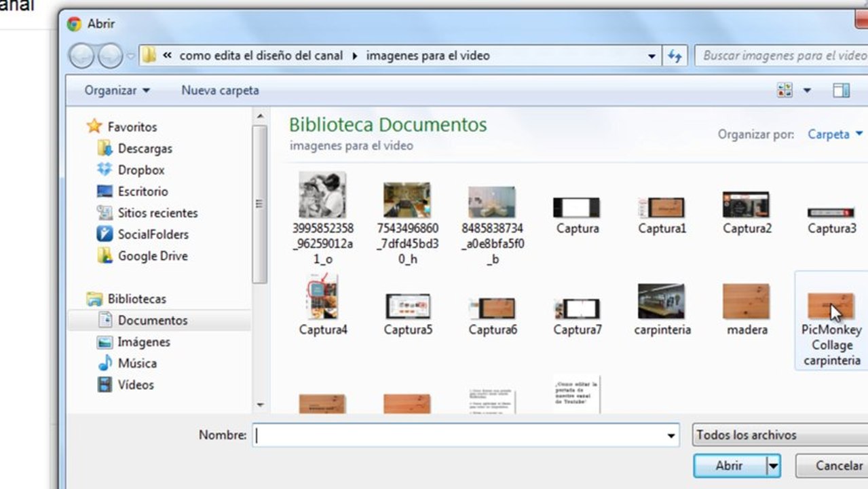Expand the path breadcrumb arrow before imagenes

click(355, 56)
